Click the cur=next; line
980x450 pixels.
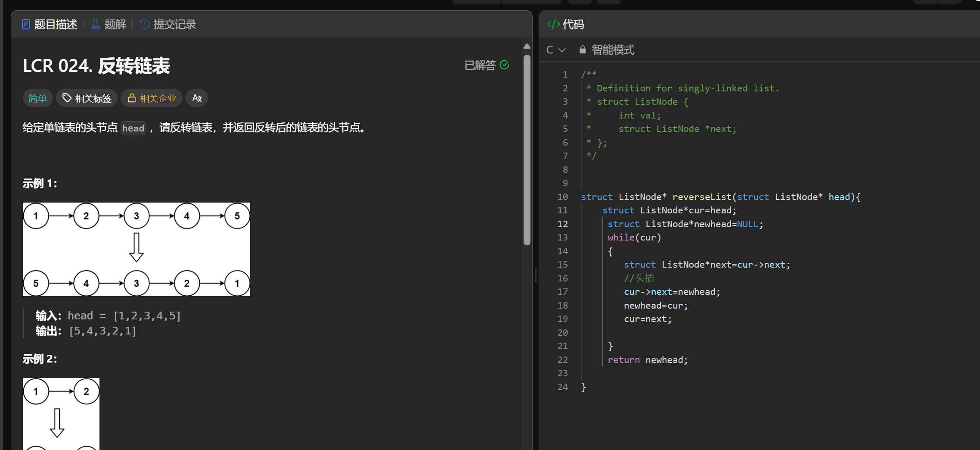click(648, 319)
